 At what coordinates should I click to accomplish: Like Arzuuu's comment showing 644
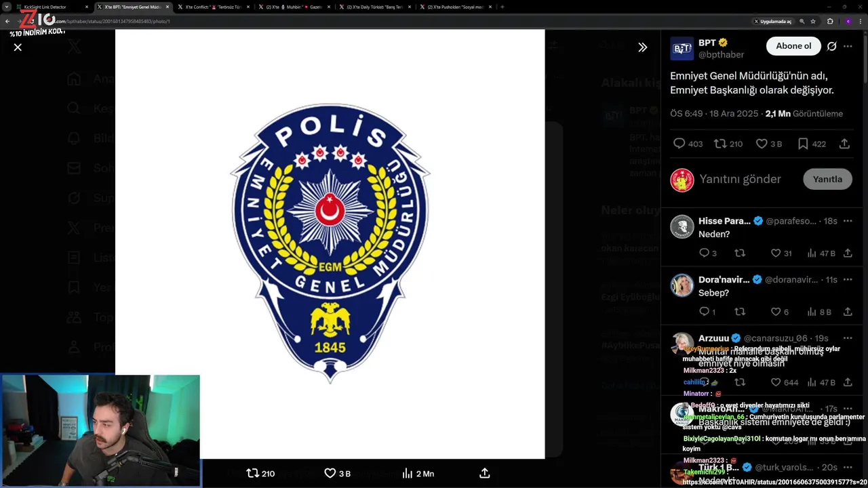click(785, 382)
